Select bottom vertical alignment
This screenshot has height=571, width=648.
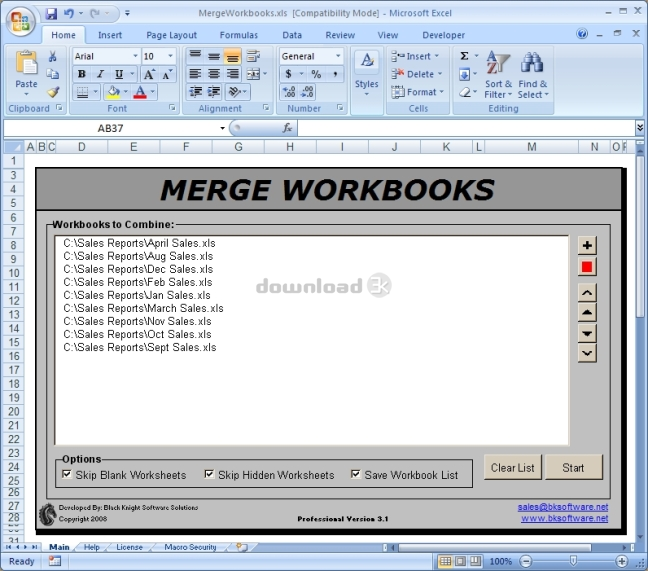233,56
